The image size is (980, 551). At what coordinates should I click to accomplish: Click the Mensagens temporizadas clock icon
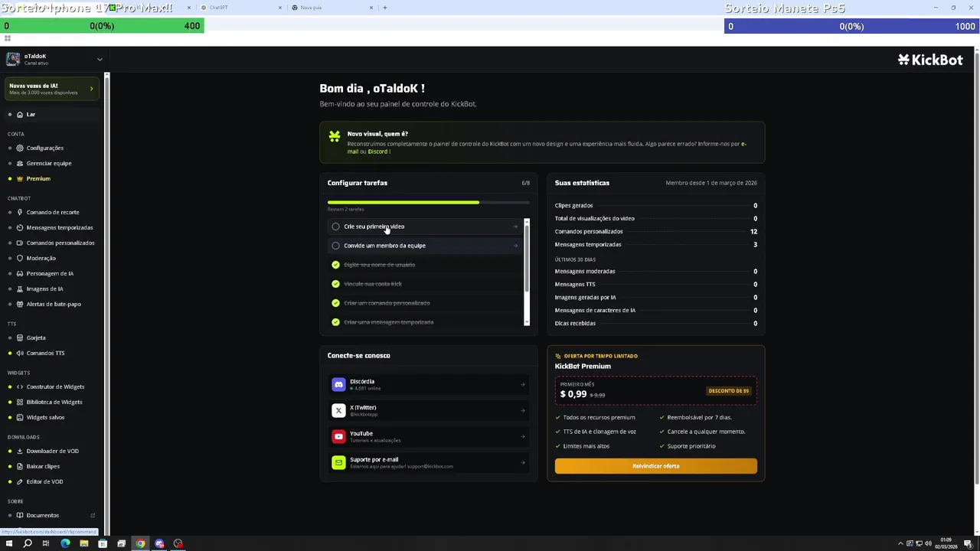20,227
